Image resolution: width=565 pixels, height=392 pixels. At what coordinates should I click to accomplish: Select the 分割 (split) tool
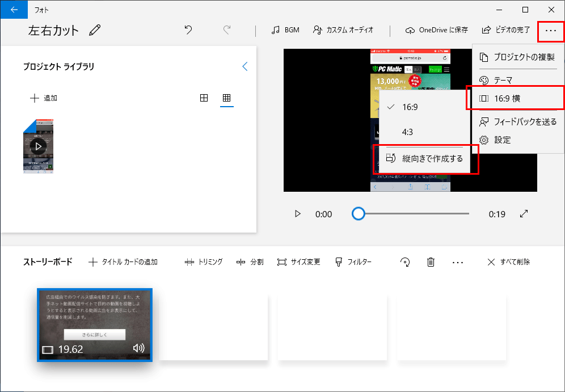tap(250, 262)
